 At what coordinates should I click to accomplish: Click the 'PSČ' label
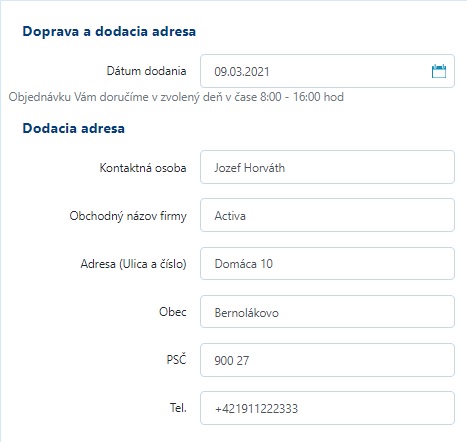(x=176, y=359)
